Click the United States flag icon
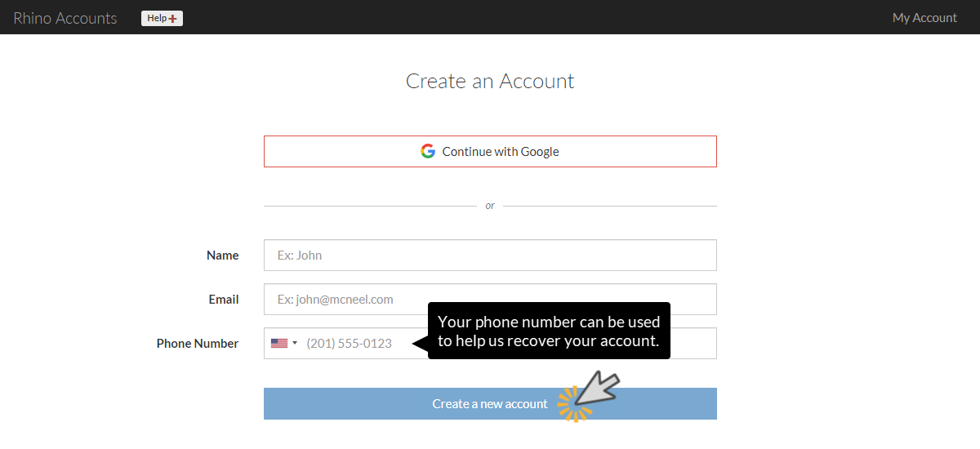Viewport: 980px width, 449px height. coord(279,344)
